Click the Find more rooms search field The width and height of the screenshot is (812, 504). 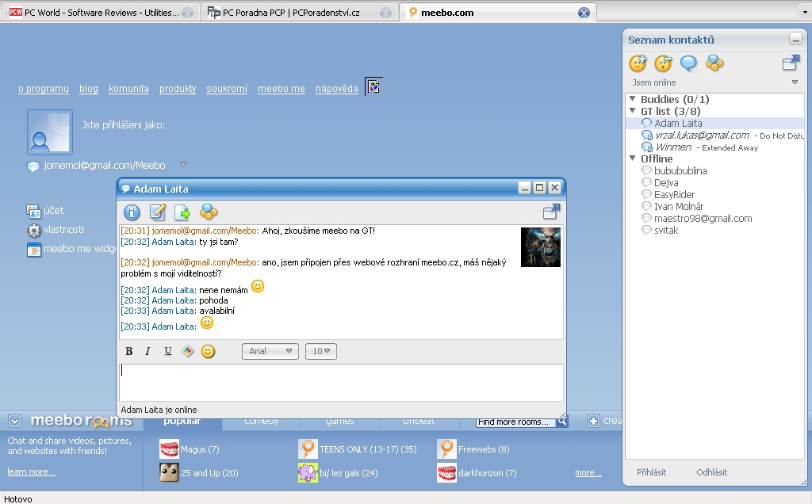point(515,422)
